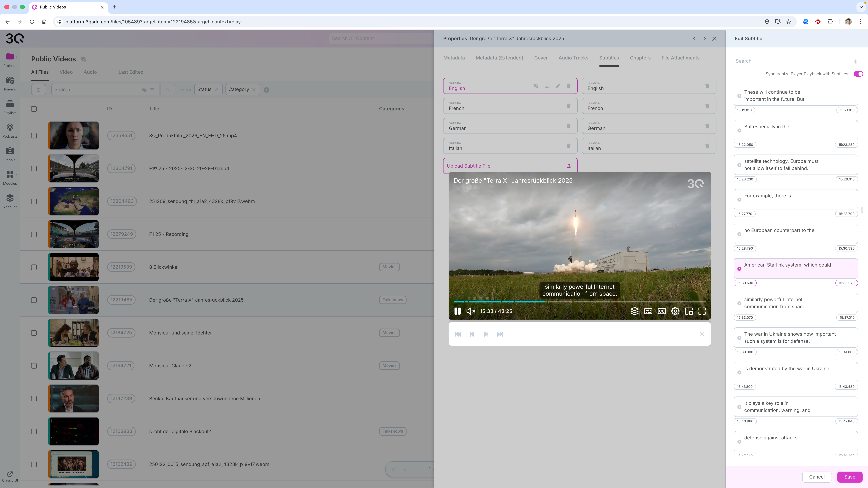This screenshot has width=868, height=488.
Task: Switch to the Chapters tab
Action: point(640,58)
